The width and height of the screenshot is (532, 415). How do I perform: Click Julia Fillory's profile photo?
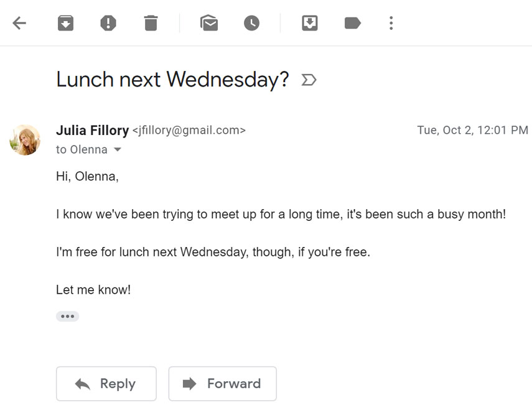[25, 140]
